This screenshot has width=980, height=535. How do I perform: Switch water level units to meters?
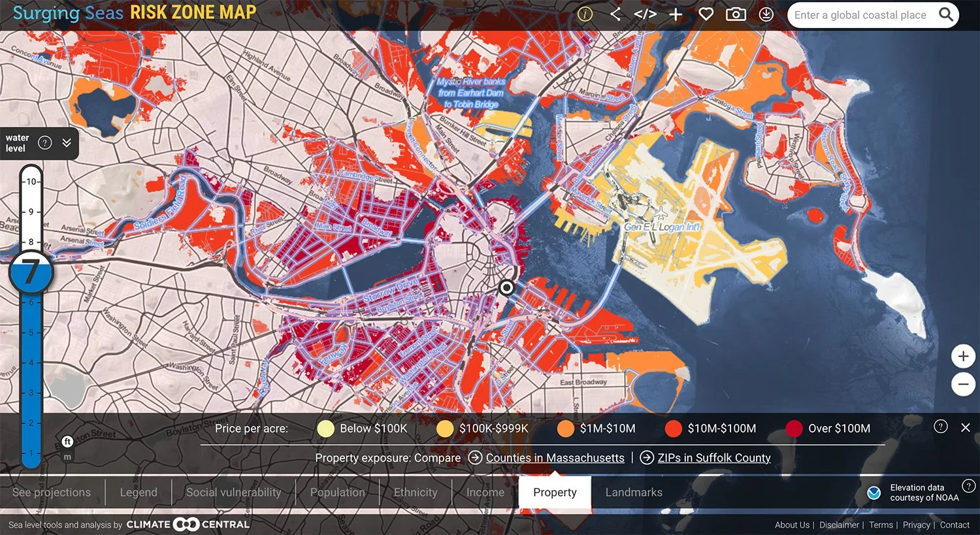click(x=67, y=457)
